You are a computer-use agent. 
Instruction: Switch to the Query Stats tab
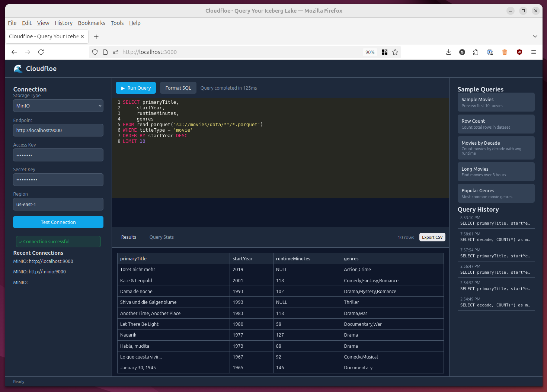[161, 237]
